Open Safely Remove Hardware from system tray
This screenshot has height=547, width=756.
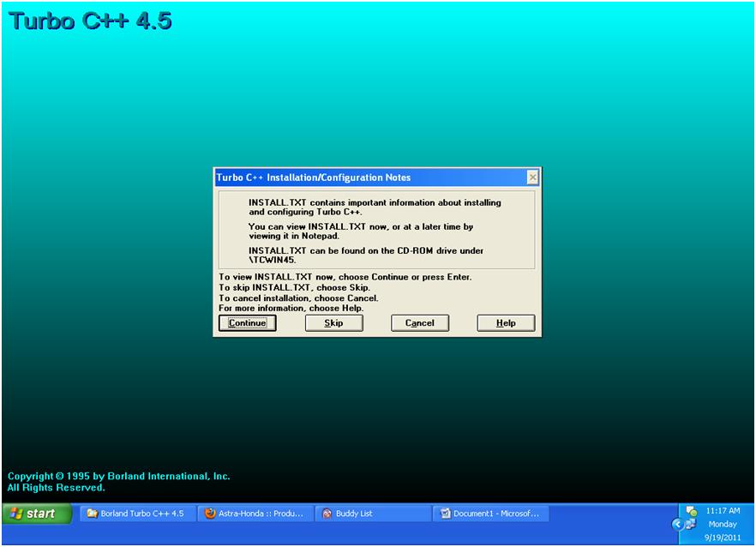click(689, 524)
